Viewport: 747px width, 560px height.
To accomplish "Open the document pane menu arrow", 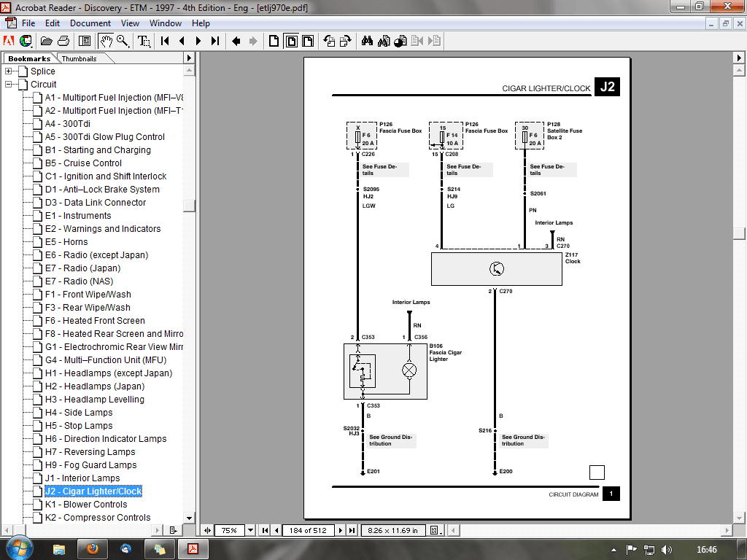I will click(x=739, y=58).
